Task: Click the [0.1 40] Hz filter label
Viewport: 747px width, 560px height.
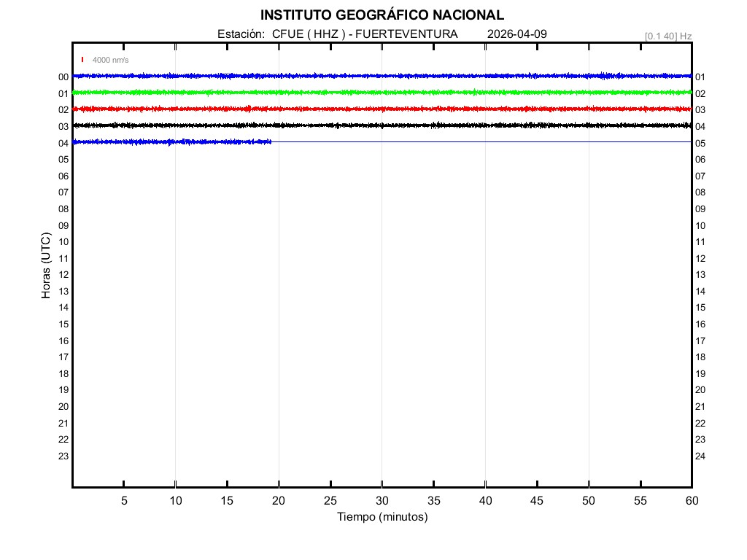Action: click(668, 36)
